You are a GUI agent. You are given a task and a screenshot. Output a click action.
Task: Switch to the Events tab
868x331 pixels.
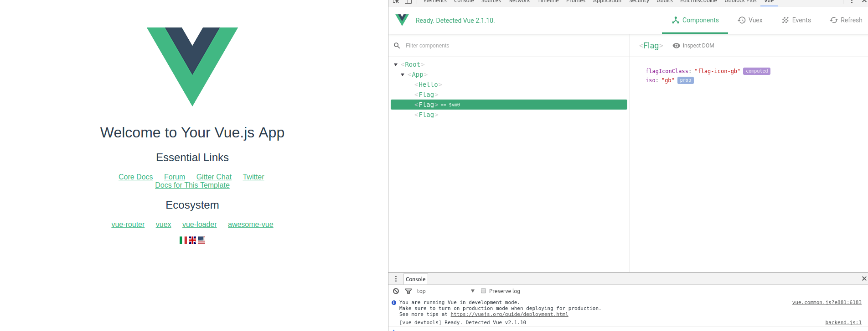click(796, 20)
